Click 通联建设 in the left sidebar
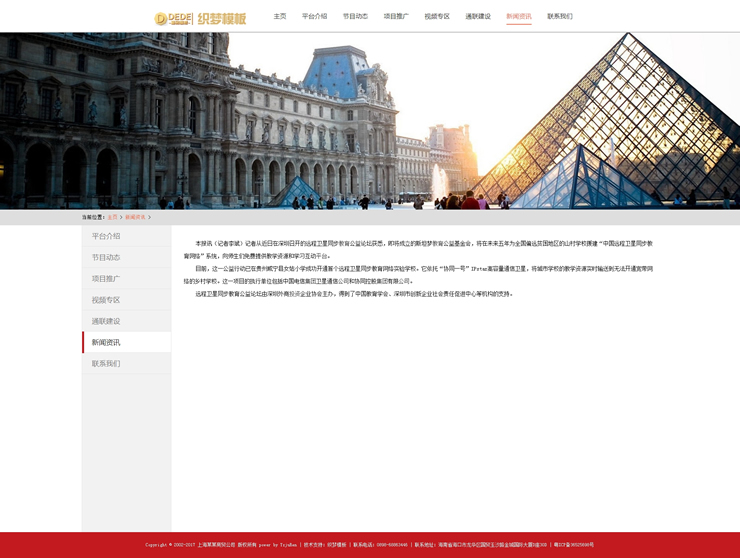This screenshot has height=558, width=740. (106, 321)
